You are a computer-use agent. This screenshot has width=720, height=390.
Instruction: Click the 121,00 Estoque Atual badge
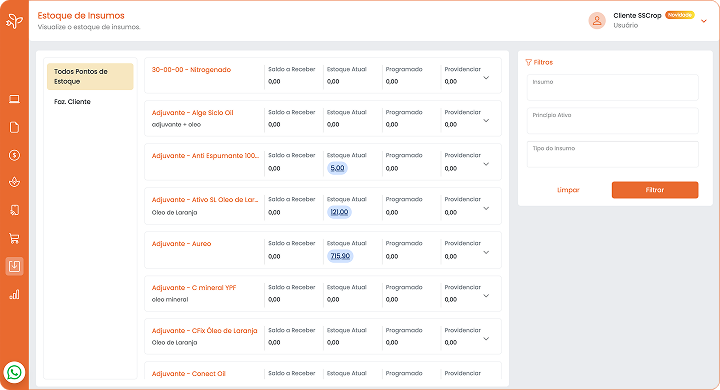(x=339, y=212)
